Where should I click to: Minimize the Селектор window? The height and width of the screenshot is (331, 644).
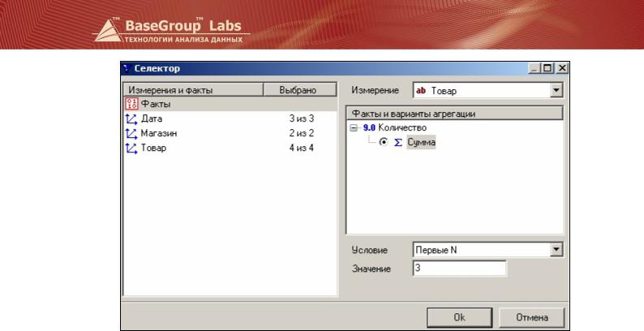[x=535, y=68]
